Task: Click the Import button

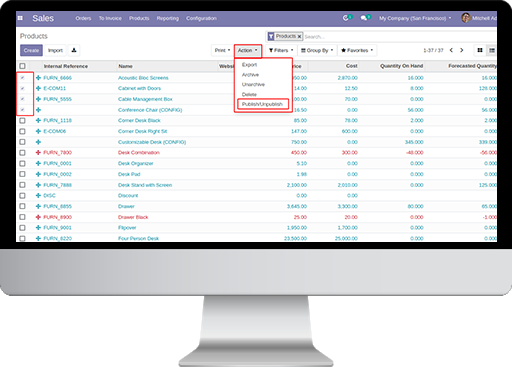Action: coord(55,50)
